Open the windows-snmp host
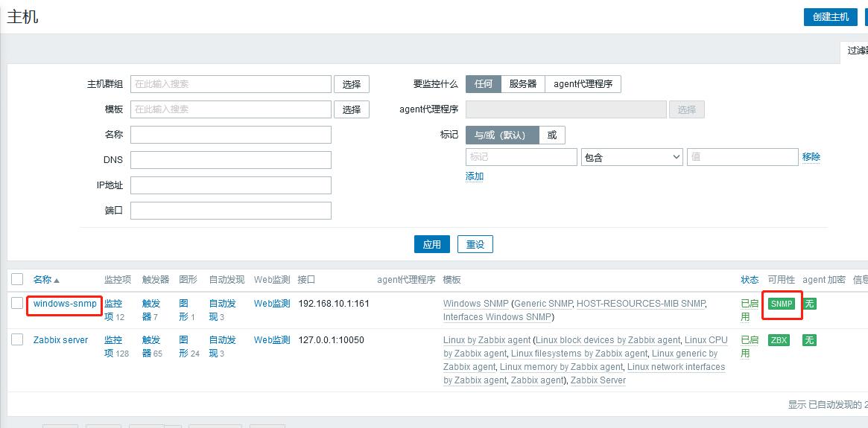868x428 pixels. coord(65,304)
